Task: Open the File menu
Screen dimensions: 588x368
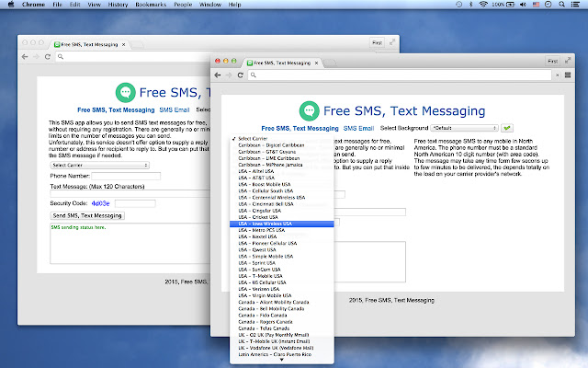Action: pyautogui.click(x=57, y=5)
